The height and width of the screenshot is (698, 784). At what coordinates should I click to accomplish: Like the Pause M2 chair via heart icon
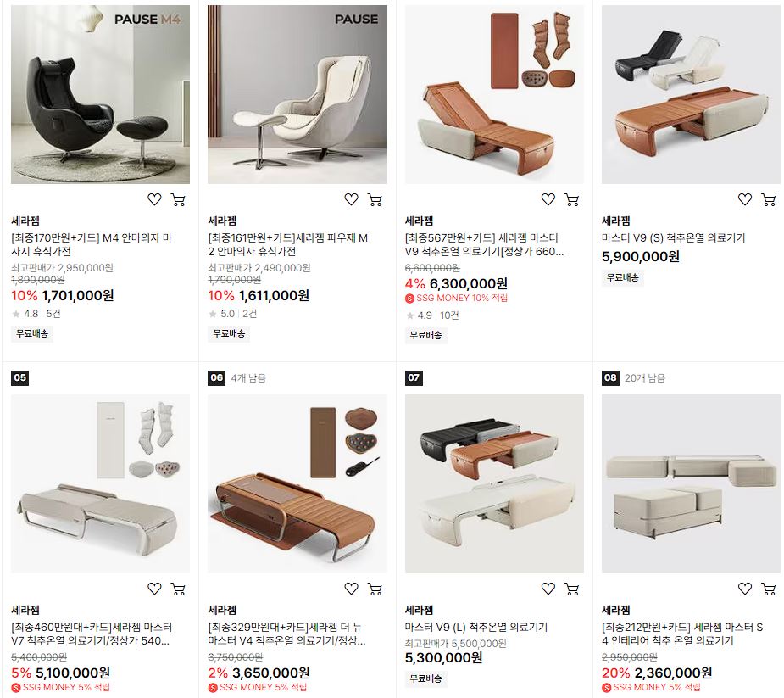click(352, 199)
